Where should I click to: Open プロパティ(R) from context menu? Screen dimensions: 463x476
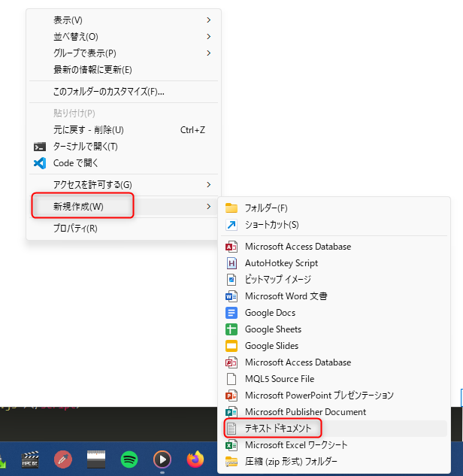[x=75, y=229]
